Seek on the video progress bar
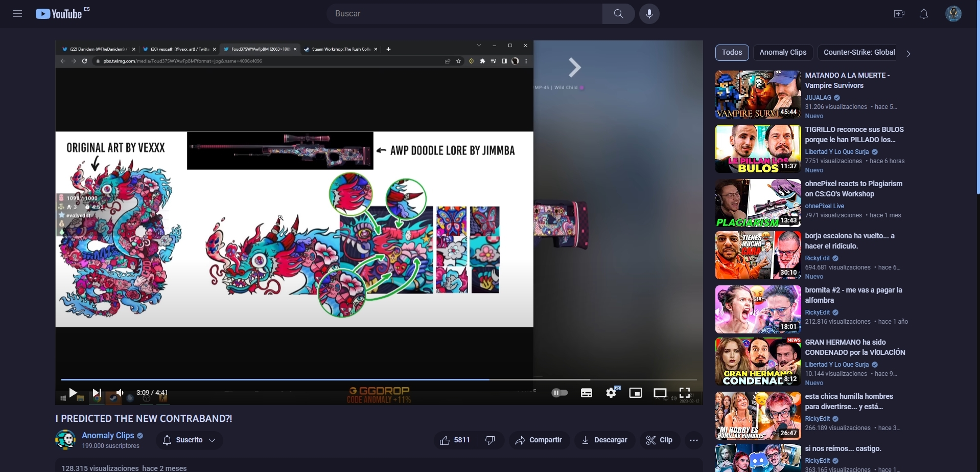 click(x=379, y=379)
